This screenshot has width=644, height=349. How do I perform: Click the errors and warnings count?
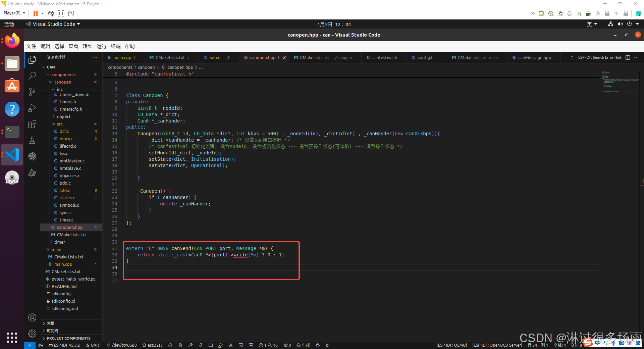tap(268, 345)
